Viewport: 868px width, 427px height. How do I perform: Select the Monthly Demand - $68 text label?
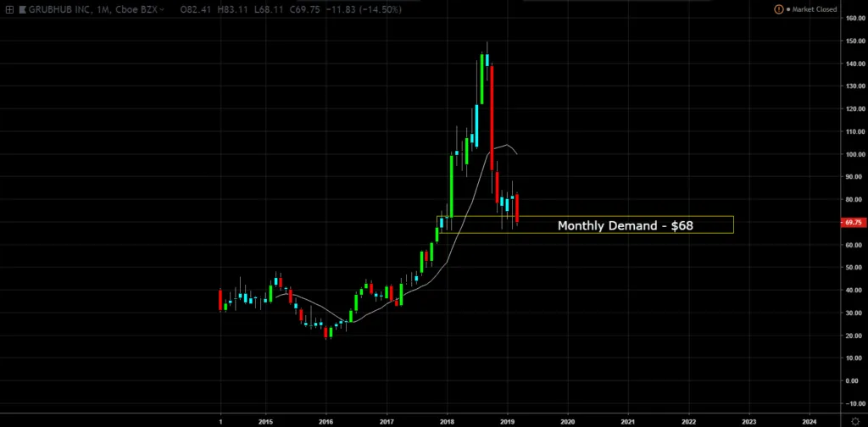tap(625, 225)
